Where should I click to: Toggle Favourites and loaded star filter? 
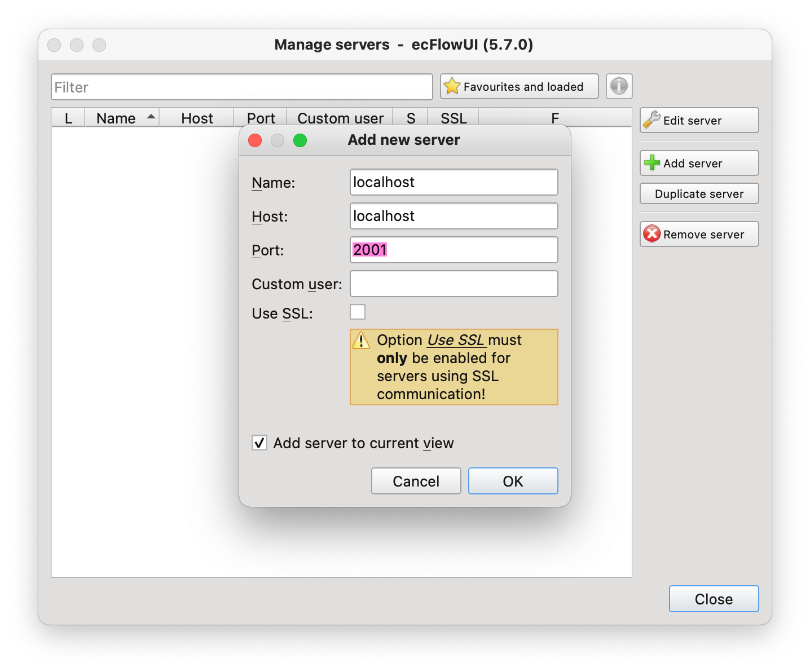[519, 86]
